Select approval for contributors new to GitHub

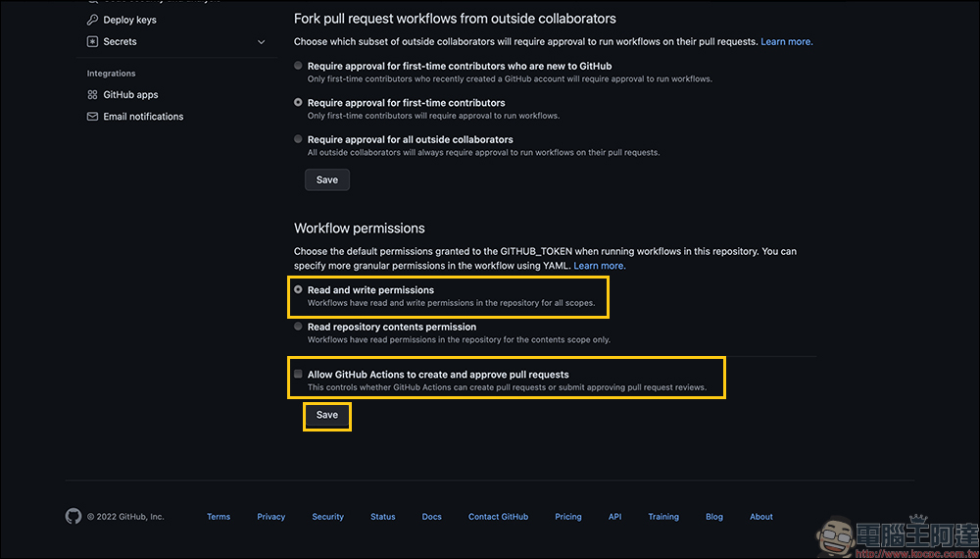click(x=298, y=66)
